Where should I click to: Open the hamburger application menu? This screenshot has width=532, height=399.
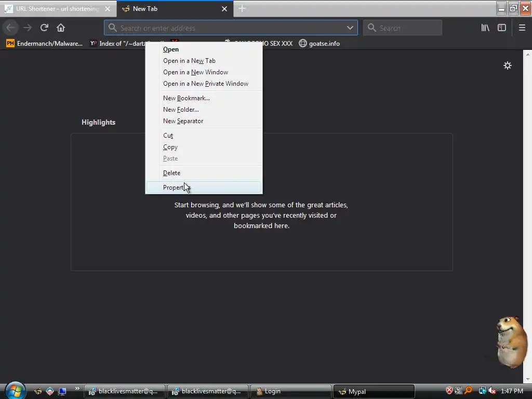522,28
